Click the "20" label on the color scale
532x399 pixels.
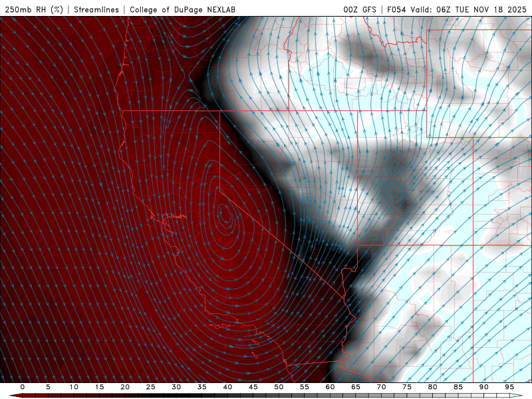click(125, 387)
